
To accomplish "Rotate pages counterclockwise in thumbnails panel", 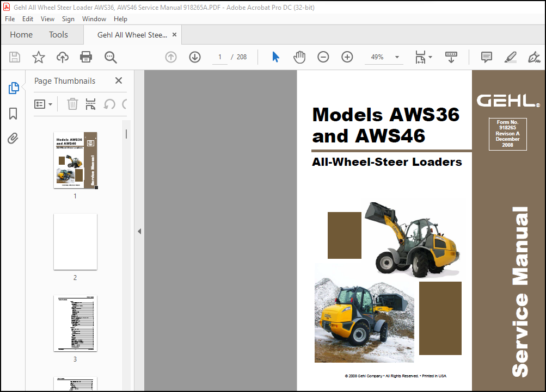I will (x=109, y=104).
